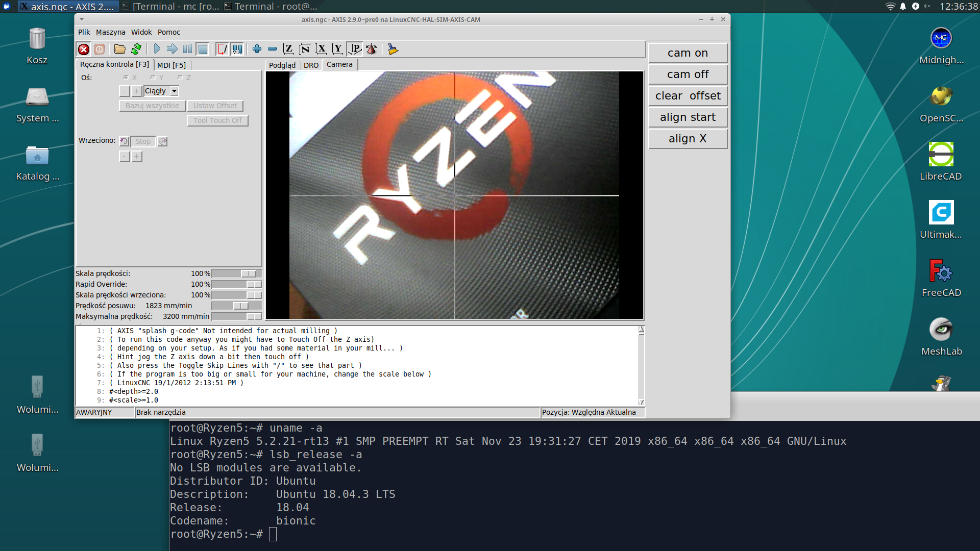Switch to Terminal - mc taskbar window

[171, 6]
